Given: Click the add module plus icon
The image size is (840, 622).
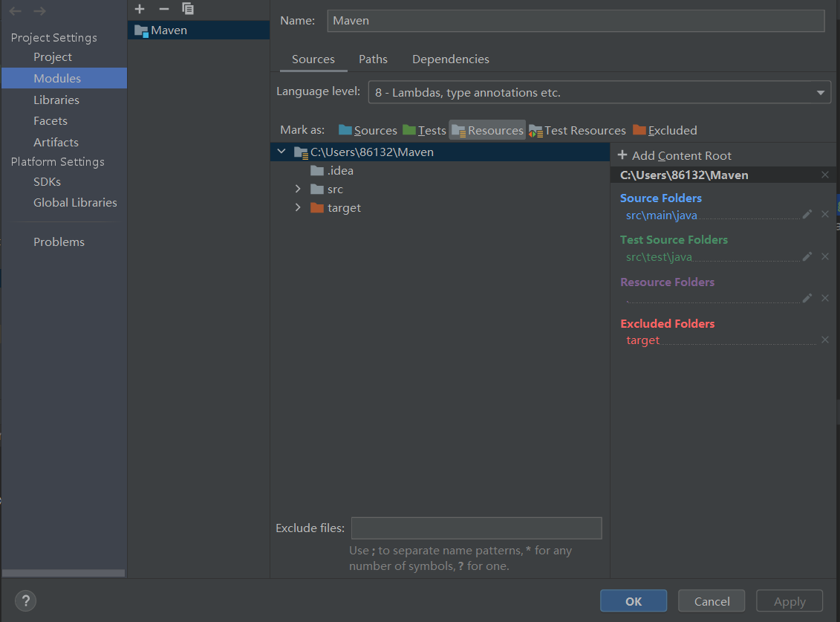Looking at the screenshot, I should [140, 9].
